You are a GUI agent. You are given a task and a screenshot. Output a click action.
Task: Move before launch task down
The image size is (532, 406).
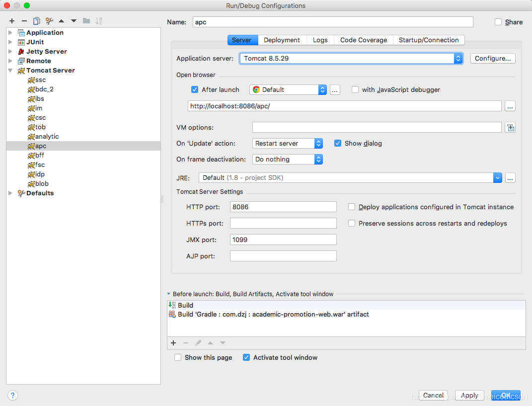(223, 343)
